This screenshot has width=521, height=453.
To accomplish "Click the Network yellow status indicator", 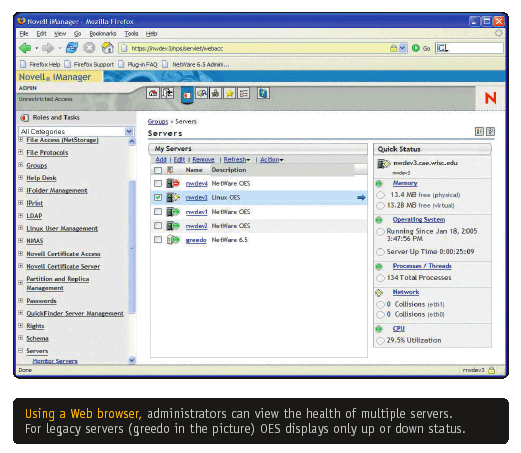I will tap(379, 293).
